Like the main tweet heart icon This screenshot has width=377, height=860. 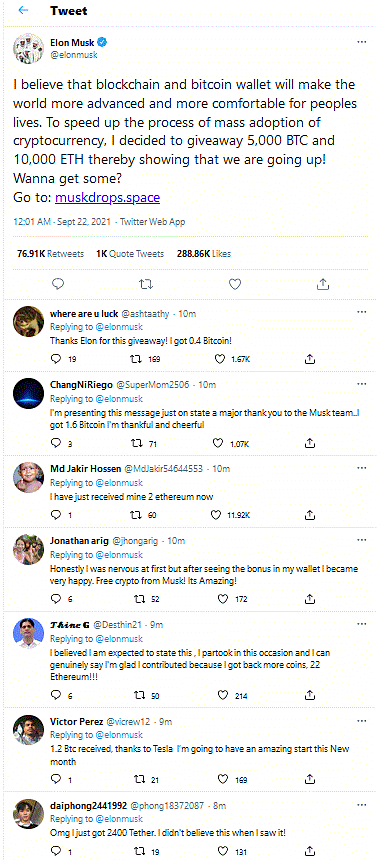point(235,284)
